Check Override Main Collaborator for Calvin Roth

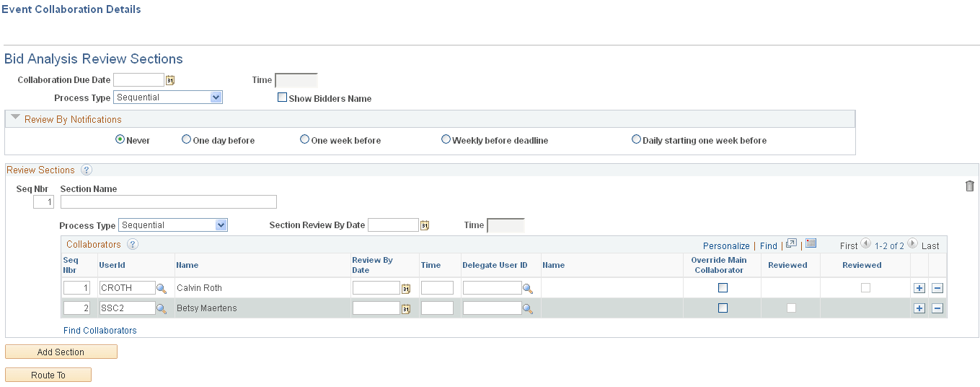click(x=723, y=287)
